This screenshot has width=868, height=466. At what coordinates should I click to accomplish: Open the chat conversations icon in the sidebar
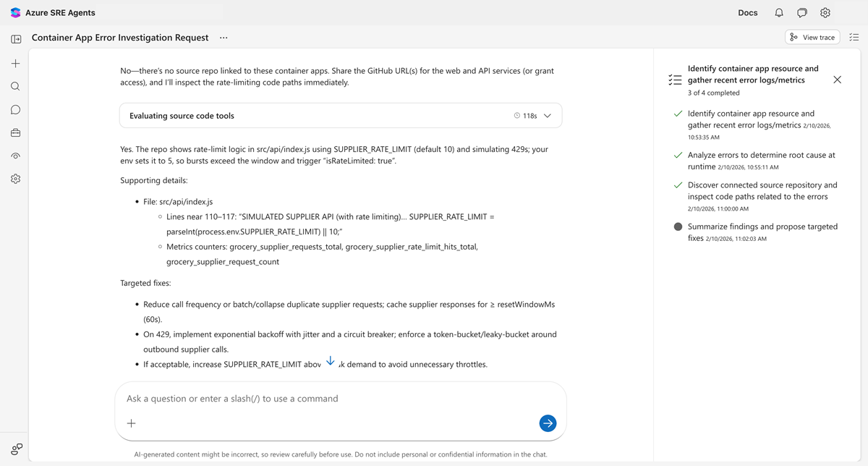15,109
